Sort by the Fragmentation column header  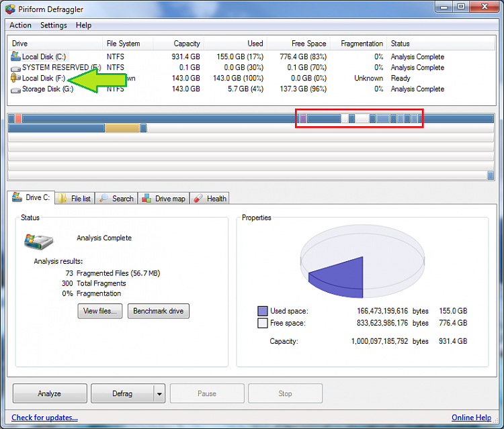point(358,44)
